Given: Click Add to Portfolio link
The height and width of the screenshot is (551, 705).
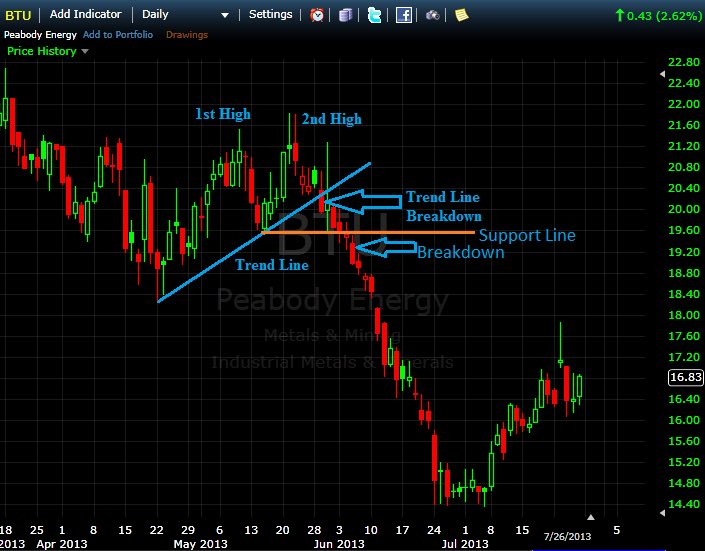Looking at the screenshot, I should (118, 35).
